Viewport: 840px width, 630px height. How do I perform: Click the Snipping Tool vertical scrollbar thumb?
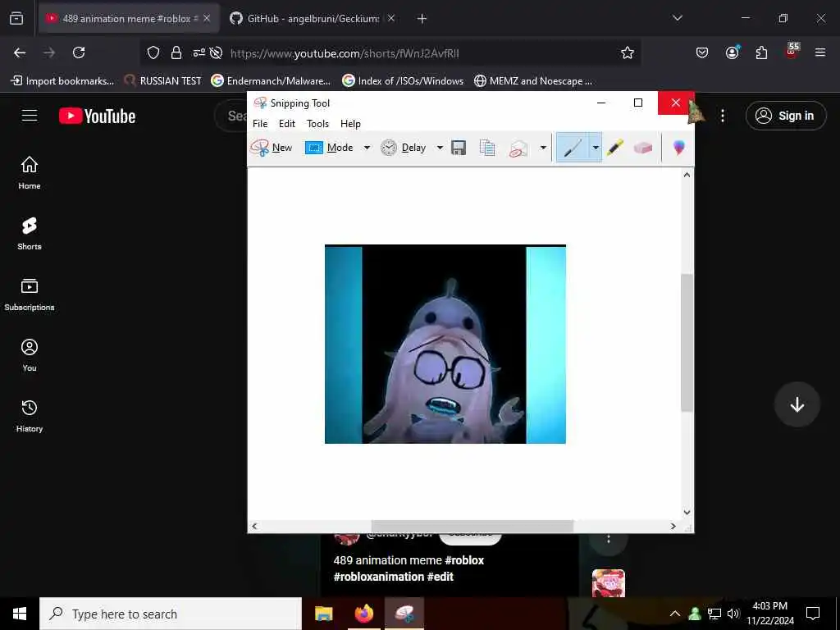(x=687, y=343)
